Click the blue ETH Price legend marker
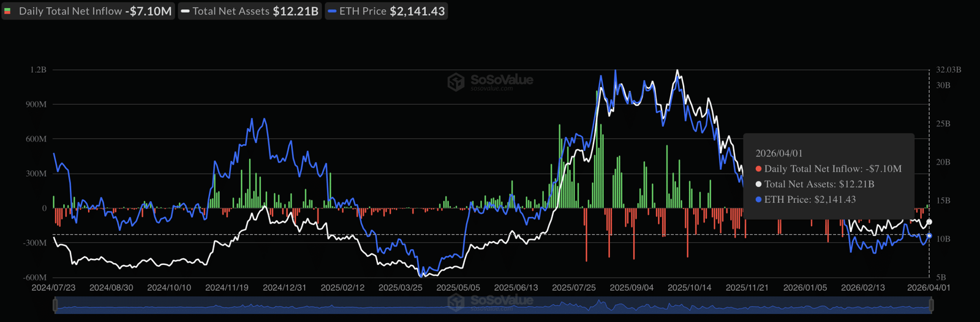The width and height of the screenshot is (980, 322). (x=332, y=11)
